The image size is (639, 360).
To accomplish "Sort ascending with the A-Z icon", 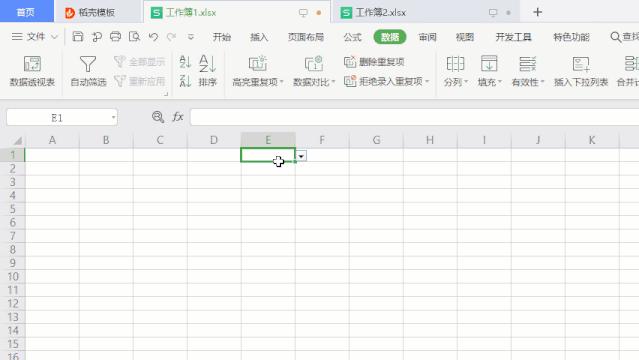I will (x=185, y=62).
